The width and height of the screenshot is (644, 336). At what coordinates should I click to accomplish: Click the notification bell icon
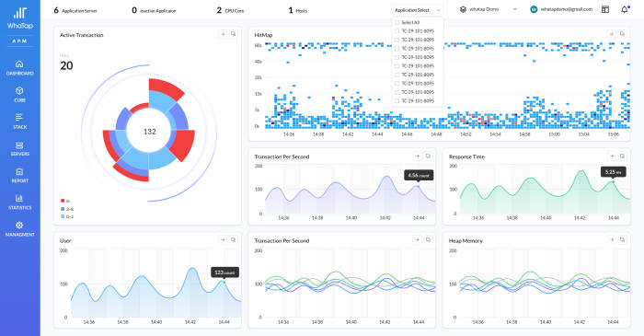click(625, 9)
